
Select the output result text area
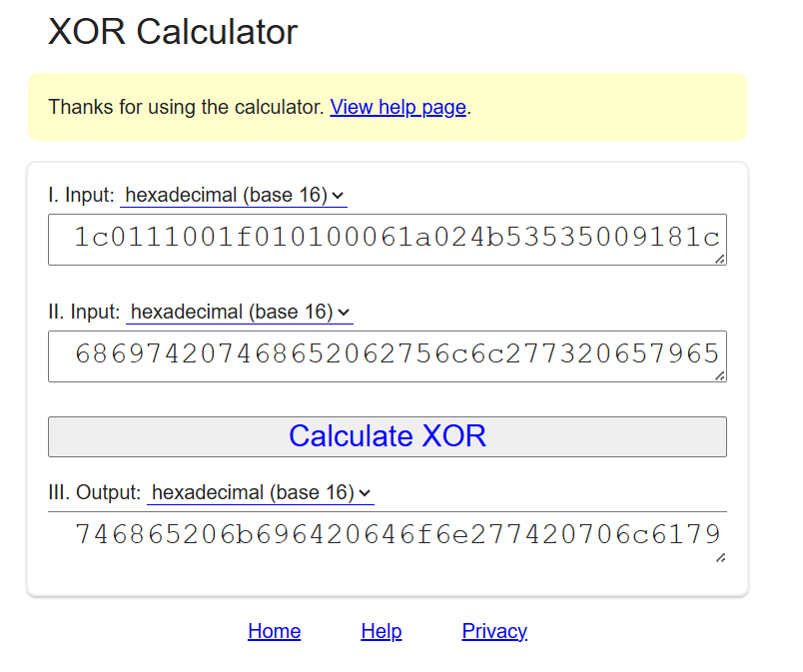tap(388, 537)
